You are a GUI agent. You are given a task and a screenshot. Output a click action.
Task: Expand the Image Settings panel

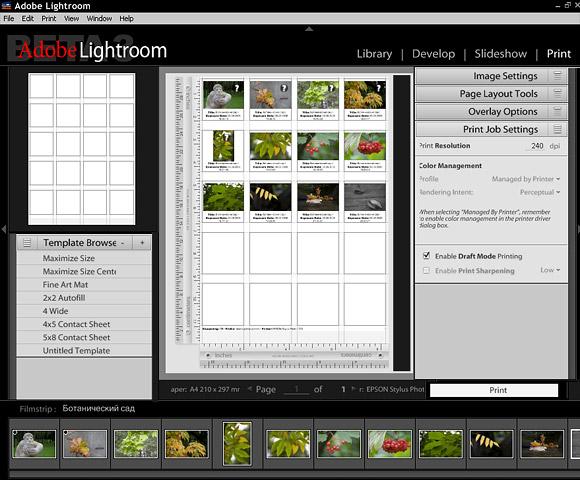[491, 76]
